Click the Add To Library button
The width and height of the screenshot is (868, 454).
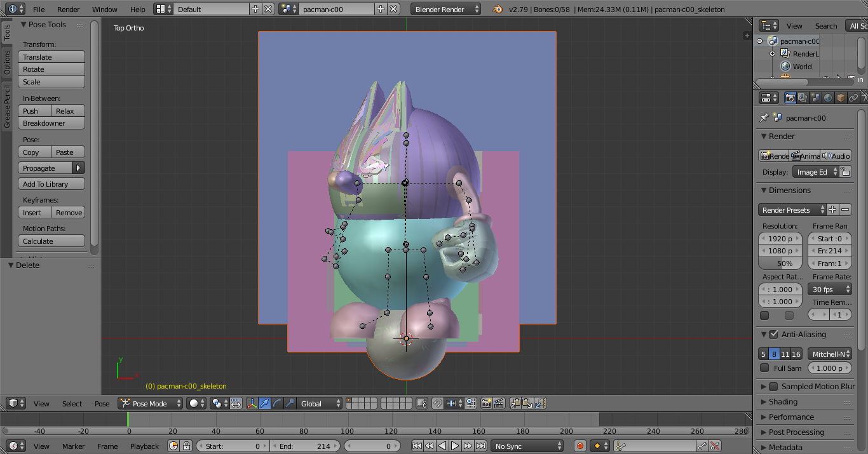51,184
